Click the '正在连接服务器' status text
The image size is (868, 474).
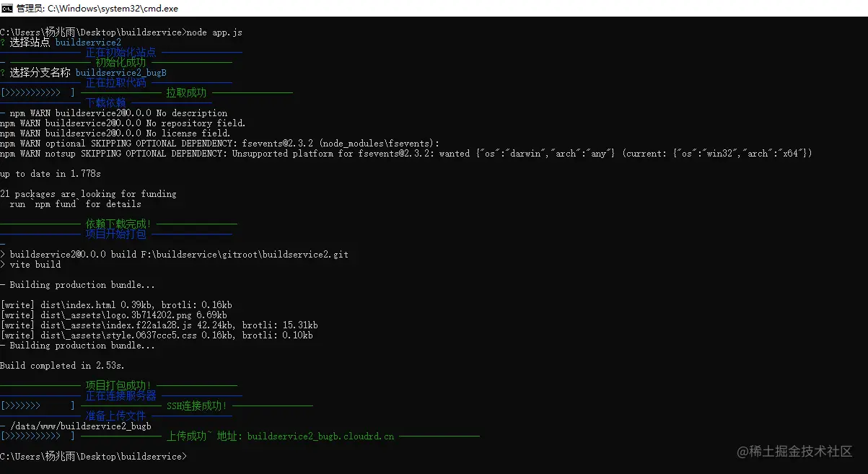(x=120, y=396)
